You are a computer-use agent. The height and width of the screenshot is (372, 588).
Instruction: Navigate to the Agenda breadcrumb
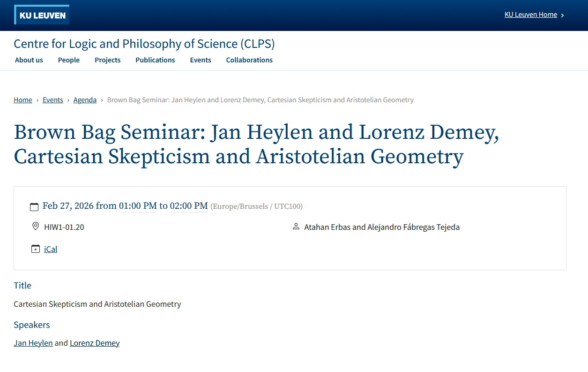(85, 100)
